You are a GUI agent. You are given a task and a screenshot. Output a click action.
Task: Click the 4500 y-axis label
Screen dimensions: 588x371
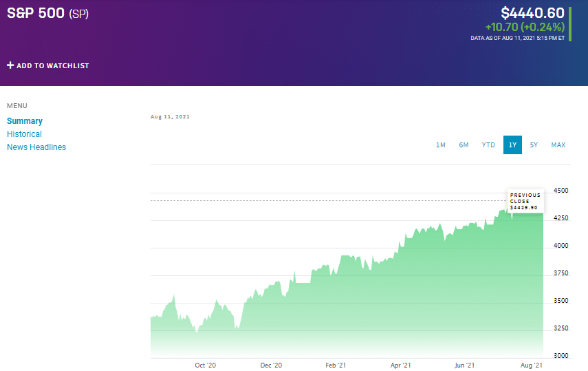coord(561,191)
